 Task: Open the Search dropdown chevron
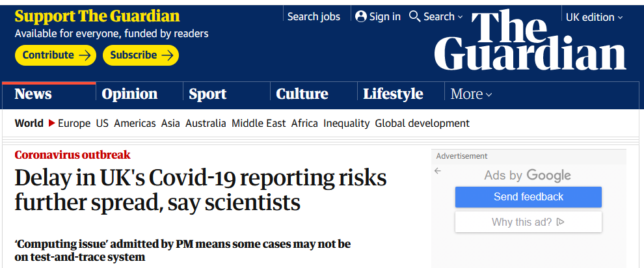pos(460,17)
